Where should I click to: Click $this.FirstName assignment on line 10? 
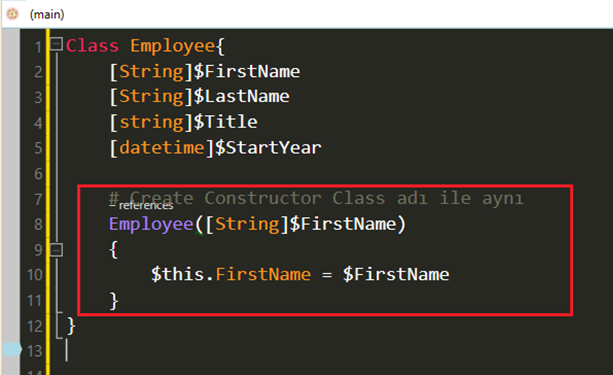pyautogui.click(x=231, y=275)
